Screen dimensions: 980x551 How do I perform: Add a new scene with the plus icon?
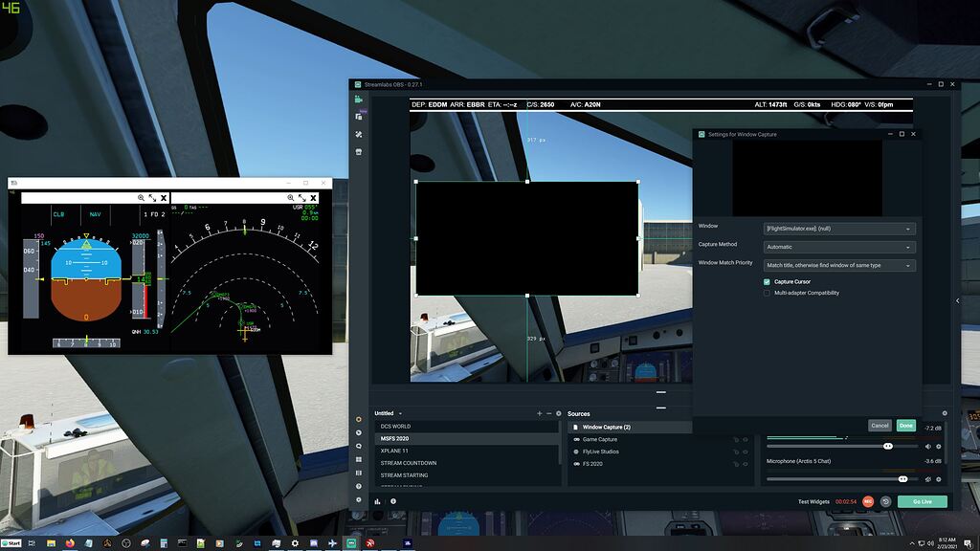pos(539,413)
